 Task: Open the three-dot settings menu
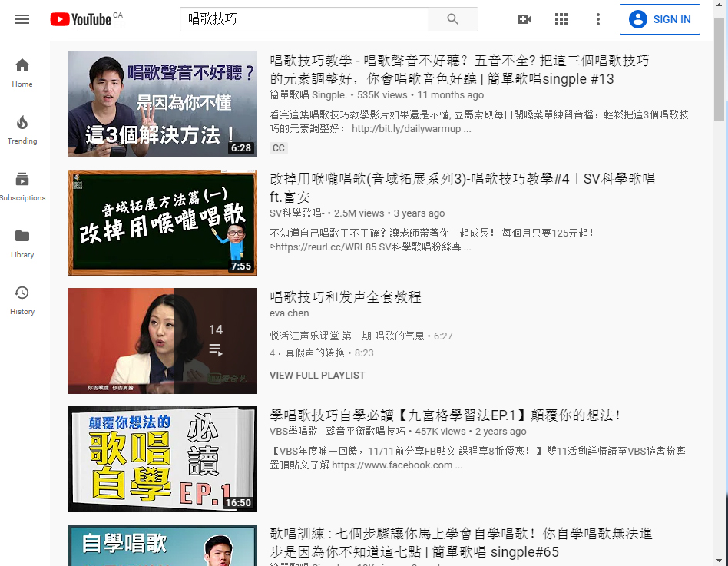[x=598, y=19]
